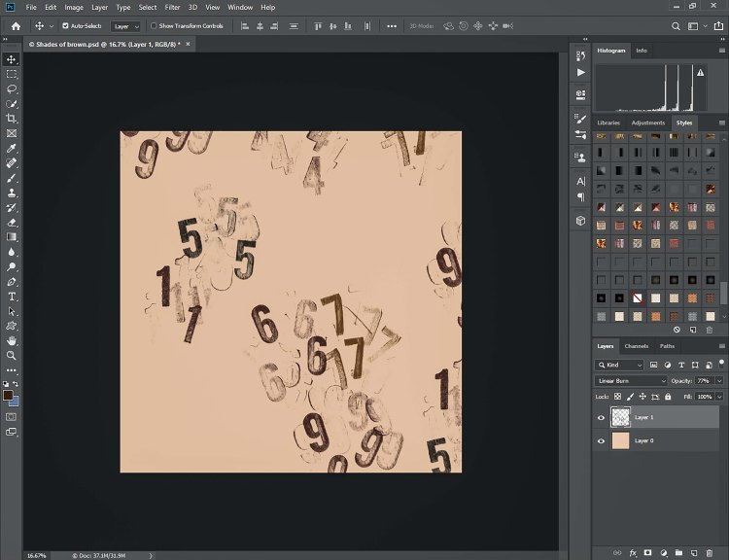The height and width of the screenshot is (560, 729).
Task: Select the Layer 1 thumbnail
Action: [x=620, y=417]
